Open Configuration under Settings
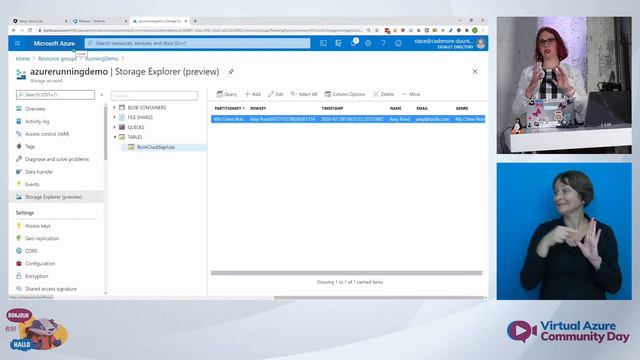640x360 pixels. tap(40, 264)
